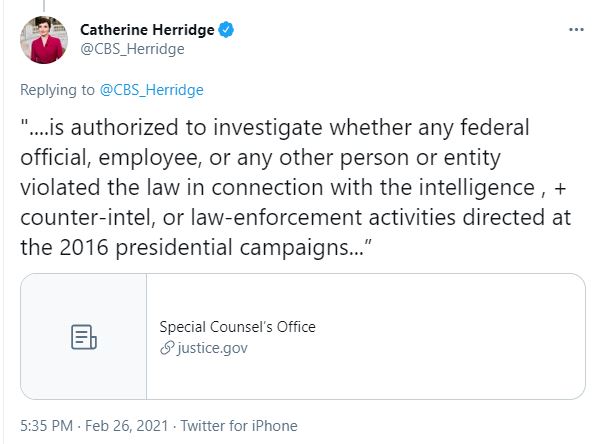Select the gray @CBS_Herridge handle under the name
The height and width of the screenshot is (444, 602).
[132, 49]
